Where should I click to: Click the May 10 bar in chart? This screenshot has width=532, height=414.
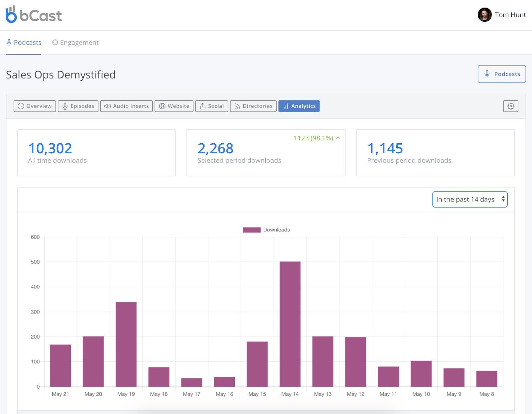pos(421,374)
